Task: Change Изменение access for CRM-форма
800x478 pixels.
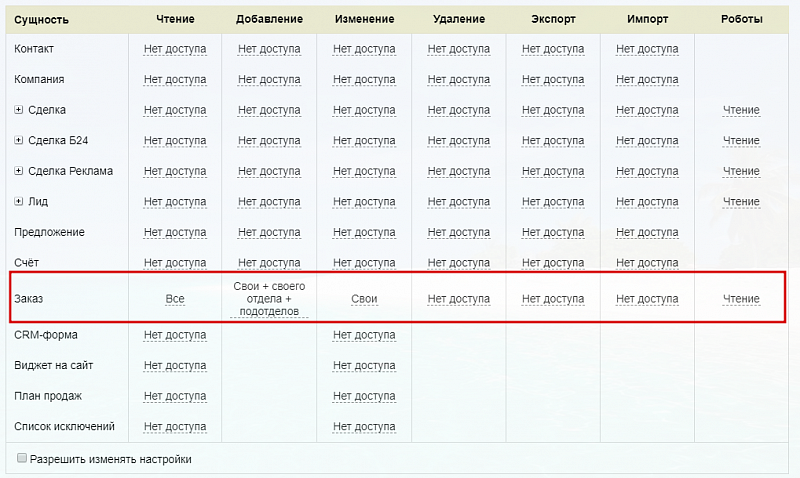Action: pyautogui.click(x=364, y=335)
